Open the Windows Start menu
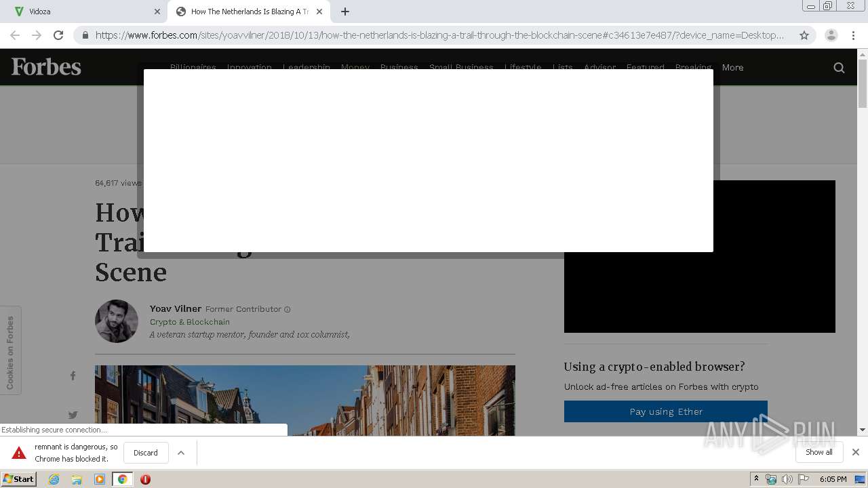The image size is (868, 488). [x=19, y=479]
